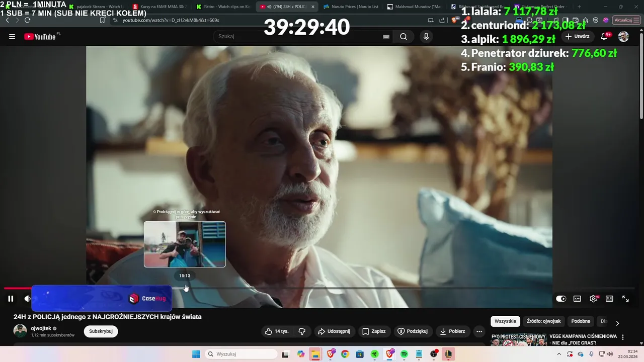
Task: Save video with the Zapisz button
Action: point(374,331)
